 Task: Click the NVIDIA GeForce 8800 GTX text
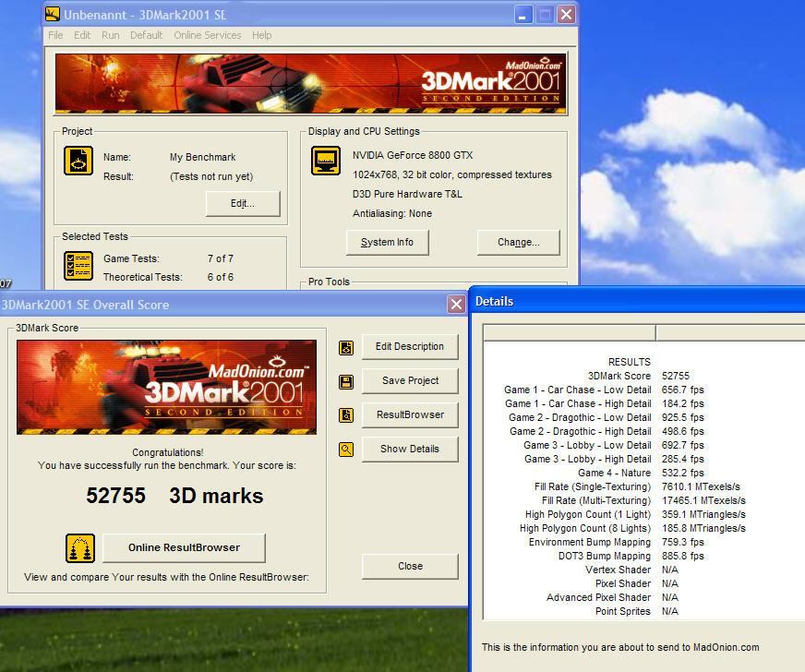[x=413, y=155]
